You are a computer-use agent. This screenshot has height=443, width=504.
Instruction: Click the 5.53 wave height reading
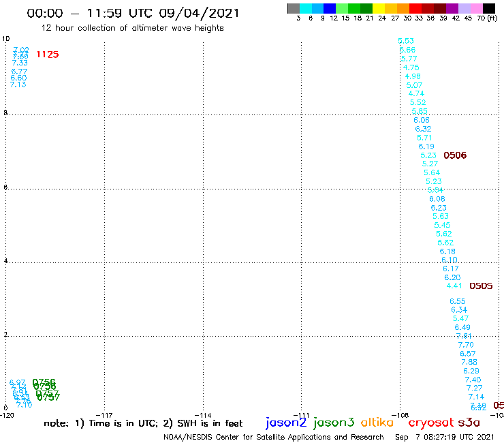406,41
